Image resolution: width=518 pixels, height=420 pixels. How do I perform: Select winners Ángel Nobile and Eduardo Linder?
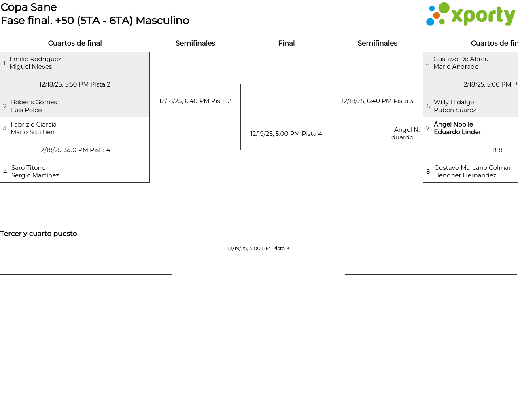pyautogui.click(x=457, y=128)
